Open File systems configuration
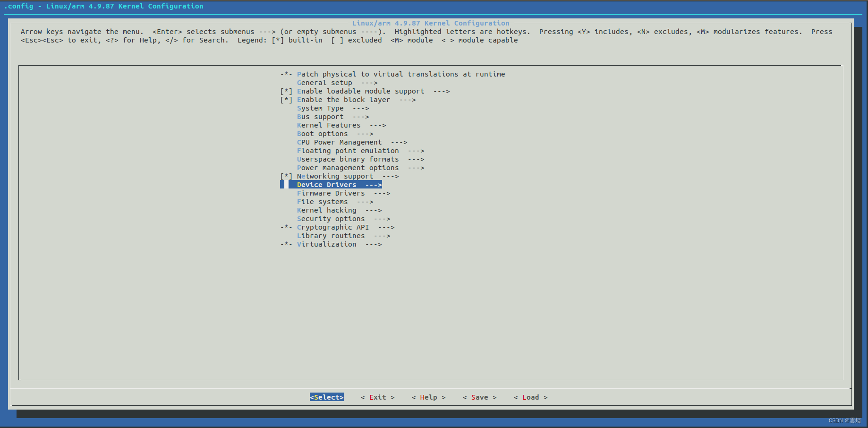The width and height of the screenshot is (868, 428). 322,202
